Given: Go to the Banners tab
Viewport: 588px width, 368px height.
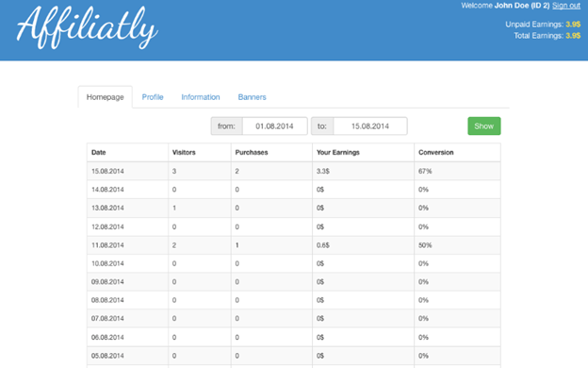Looking at the screenshot, I should 252,97.
